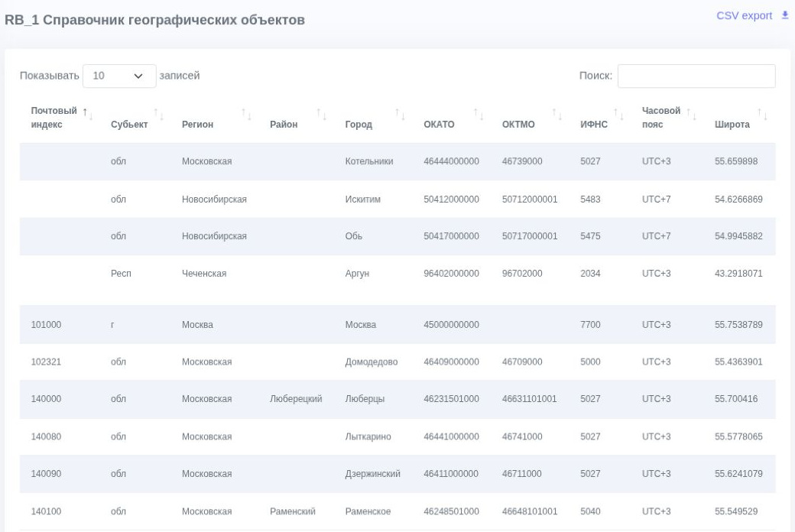This screenshot has height=532, width=795.
Task: Sort table by ОКТМО column arrows
Action: click(557, 114)
